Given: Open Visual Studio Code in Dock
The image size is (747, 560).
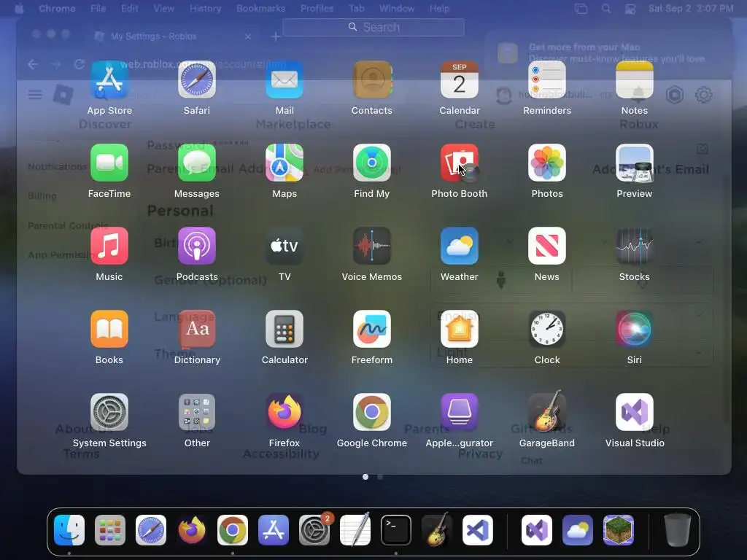Looking at the screenshot, I should [x=477, y=530].
